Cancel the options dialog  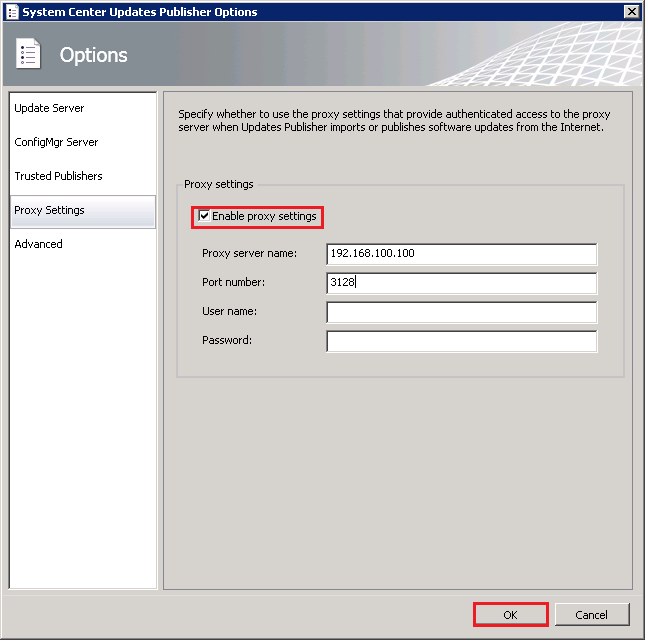[x=592, y=614]
